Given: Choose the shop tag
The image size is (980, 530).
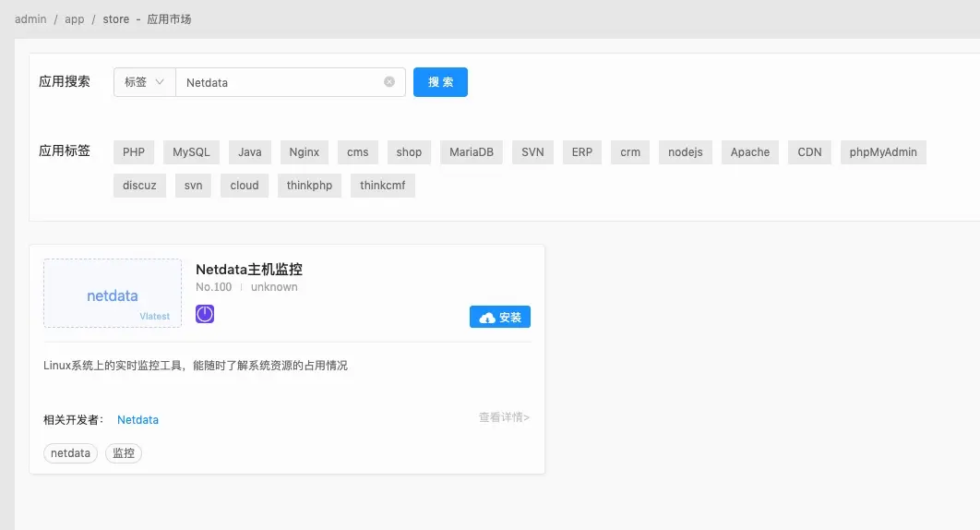Looking at the screenshot, I should (409, 152).
